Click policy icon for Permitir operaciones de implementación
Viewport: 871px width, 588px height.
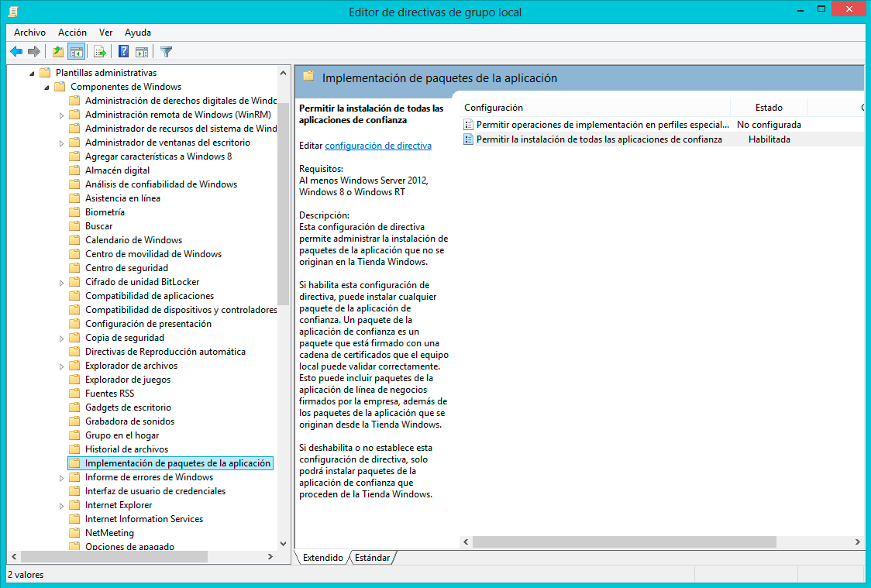468,125
